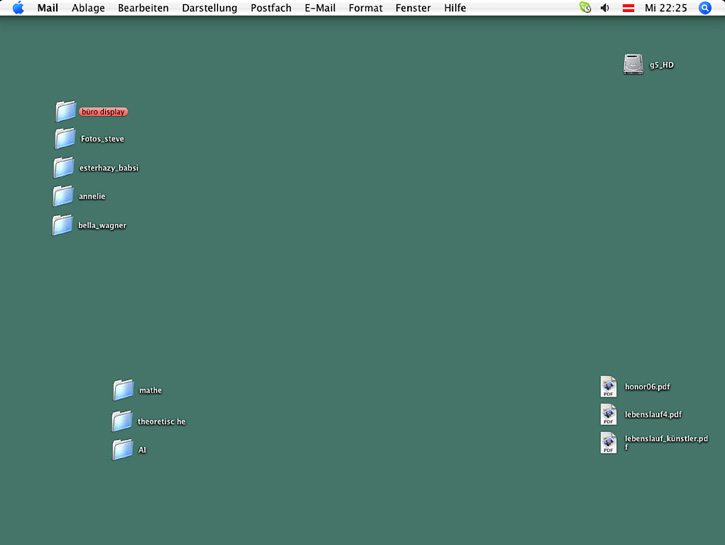Click the Spotlight search icon
The width and height of the screenshot is (725, 545).
point(705,8)
